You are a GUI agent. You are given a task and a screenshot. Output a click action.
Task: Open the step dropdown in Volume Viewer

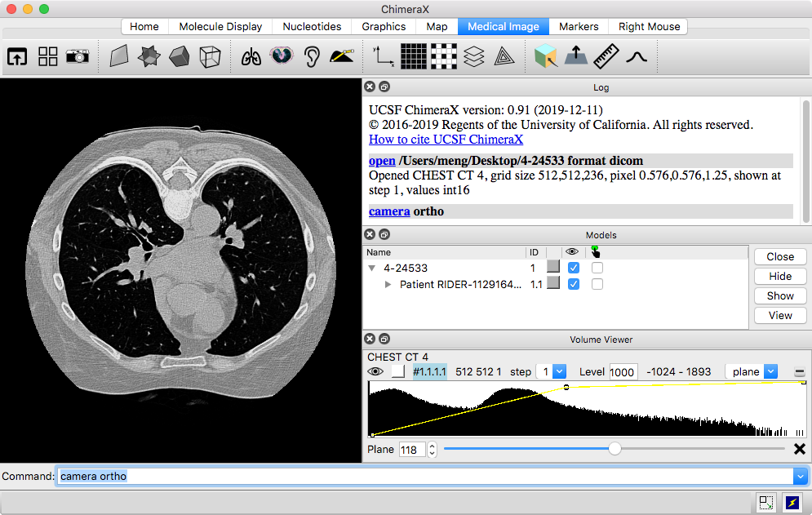[x=551, y=371]
